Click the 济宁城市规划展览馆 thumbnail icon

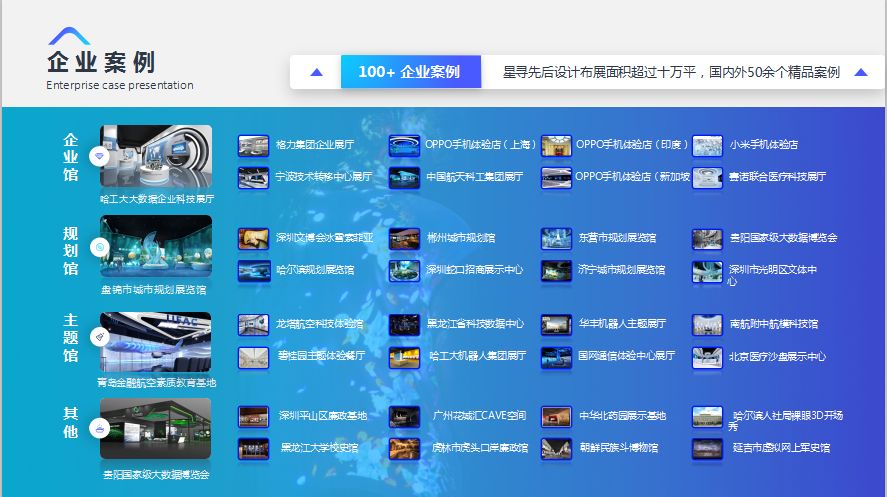point(556,271)
